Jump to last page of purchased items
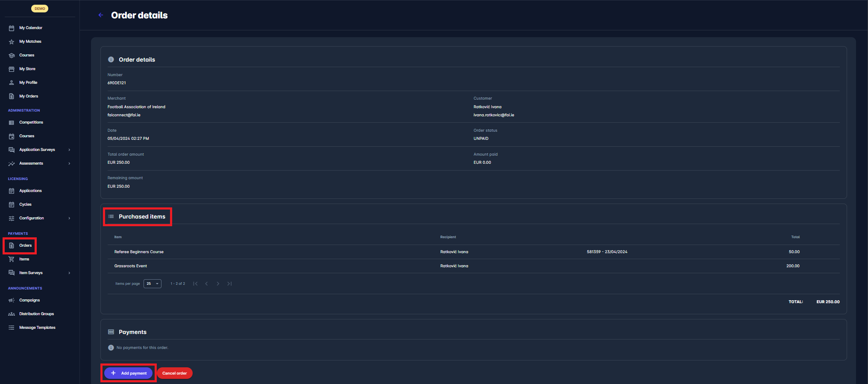Image resolution: width=868 pixels, height=384 pixels. (x=229, y=284)
